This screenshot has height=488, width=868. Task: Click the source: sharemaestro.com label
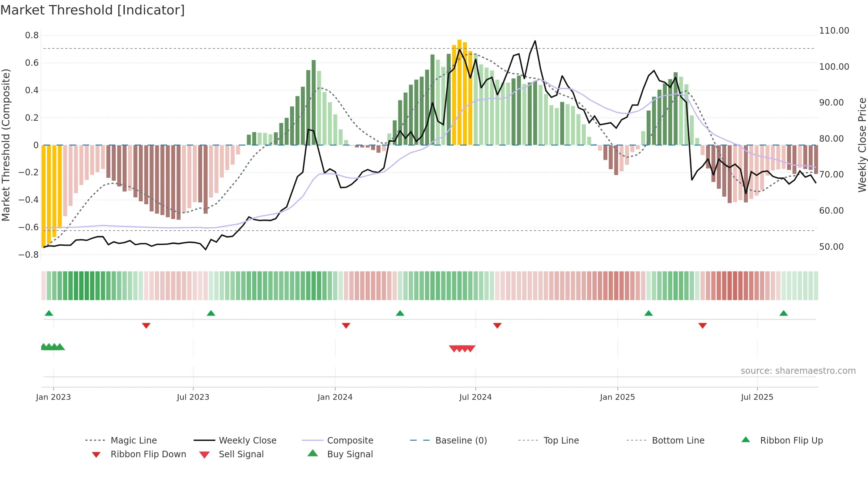pyautogui.click(x=798, y=371)
